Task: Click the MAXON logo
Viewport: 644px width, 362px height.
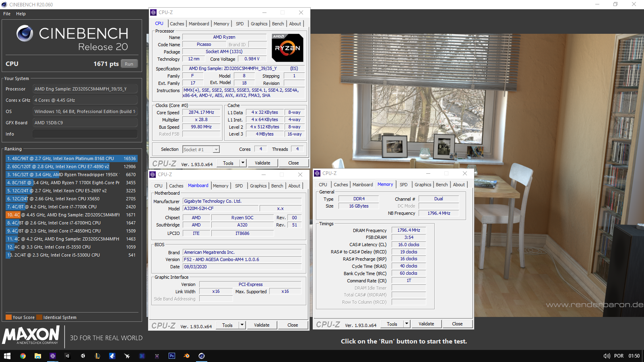Action: click(31, 335)
